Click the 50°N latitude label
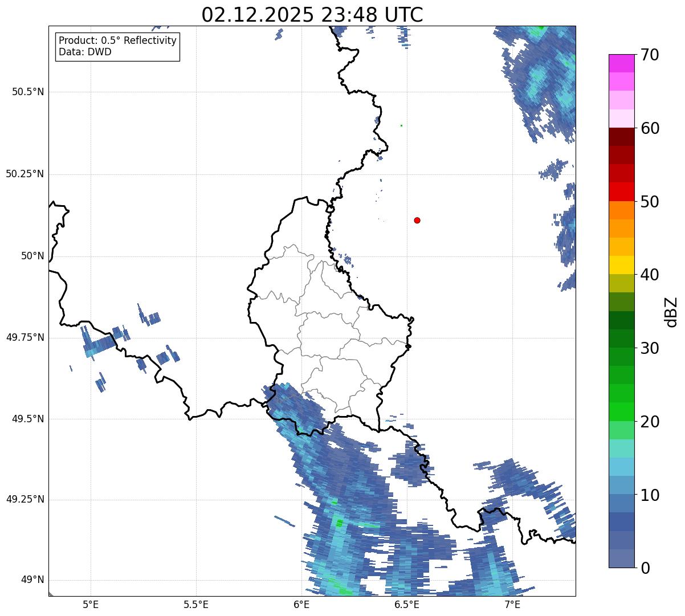This screenshot has height=616, width=685. pyautogui.click(x=32, y=256)
